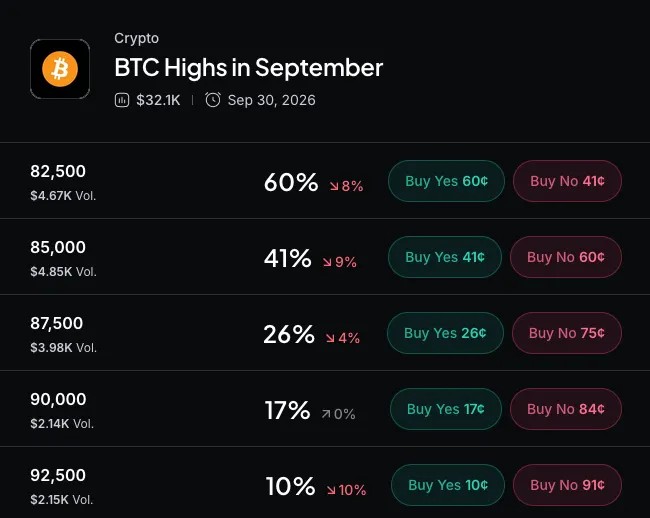Image resolution: width=650 pixels, height=518 pixels.
Task: Click the volume chart icon beside $32.1K
Action: tap(122, 100)
